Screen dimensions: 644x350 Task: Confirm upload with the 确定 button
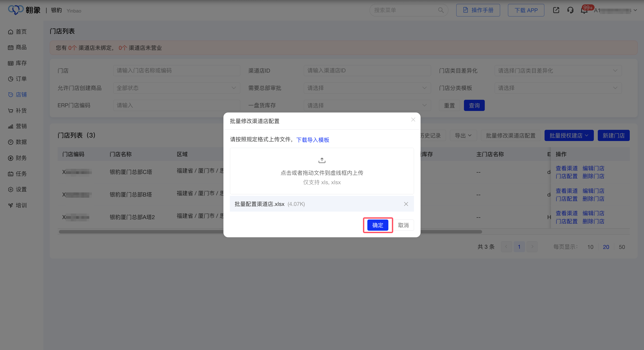[x=377, y=225]
